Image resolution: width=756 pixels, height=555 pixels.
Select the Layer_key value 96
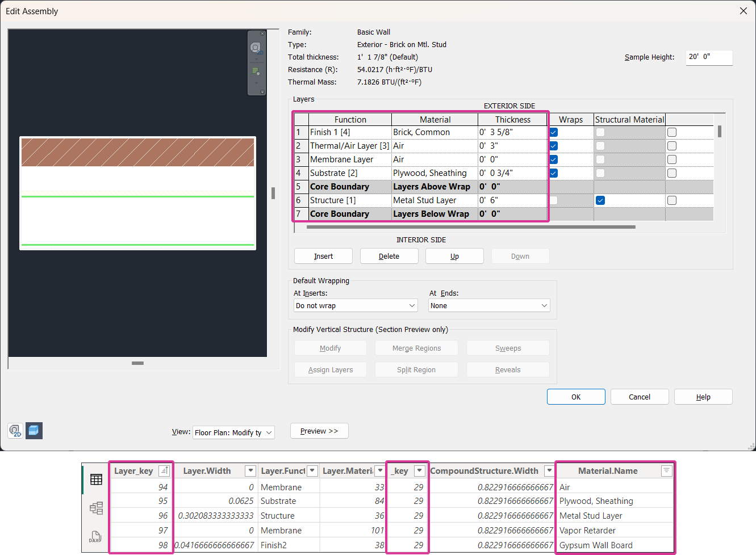141,516
